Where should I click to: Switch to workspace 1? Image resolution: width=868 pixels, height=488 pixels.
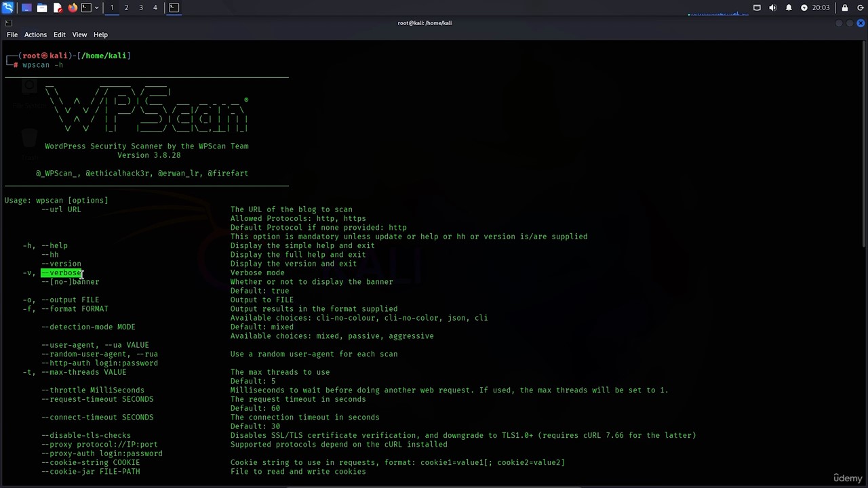(x=112, y=7)
